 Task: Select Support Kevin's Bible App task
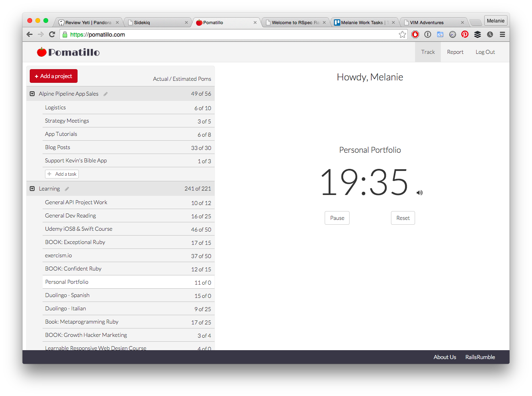coord(128,161)
